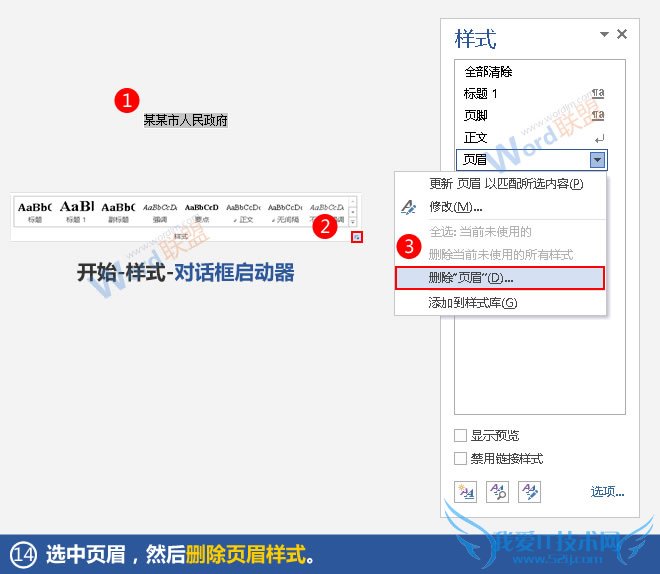This screenshot has height=574, width=660.
Task: Click the 修改 menu item icon
Action: pyautogui.click(x=408, y=207)
